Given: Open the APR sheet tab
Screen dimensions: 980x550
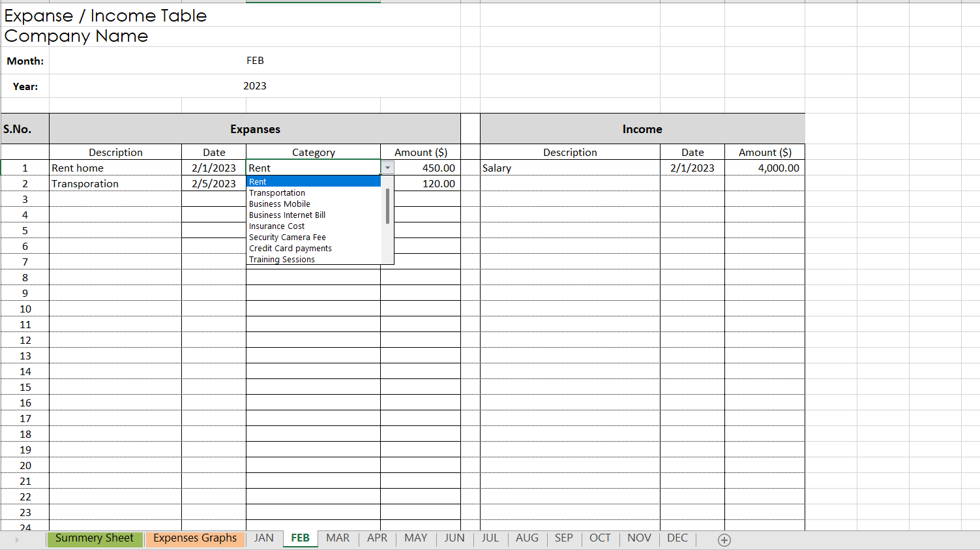Looking at the screenshot, I should [x=377, y=538].
